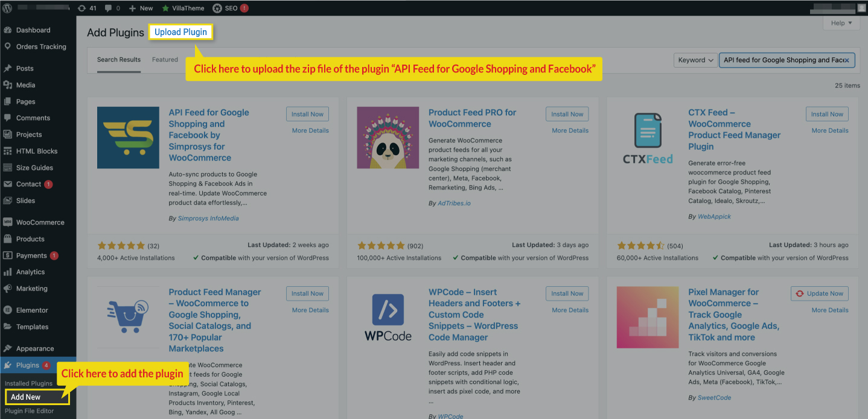Open the WordPress logo menu

click(x=7, y=8)
